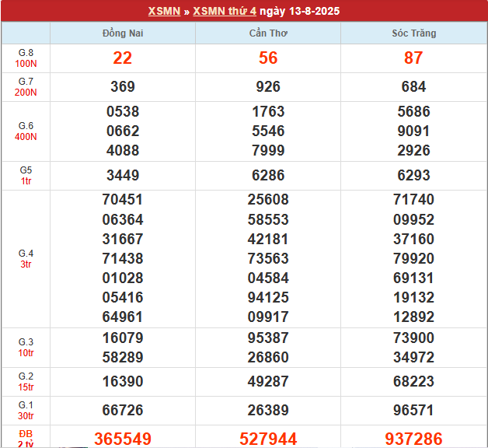Select G.6 number 9091

tap(413, 131)
